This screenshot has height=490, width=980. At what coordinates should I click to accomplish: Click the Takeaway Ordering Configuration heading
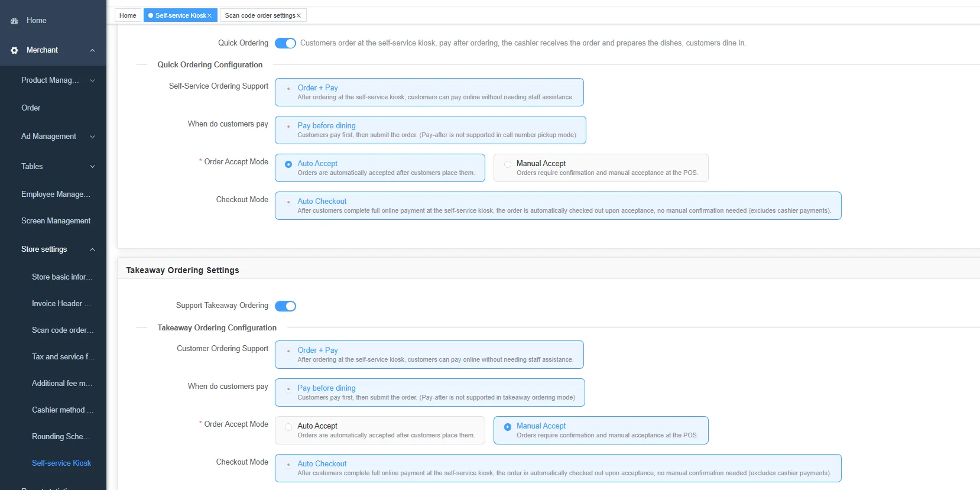[x=217, y=328]
